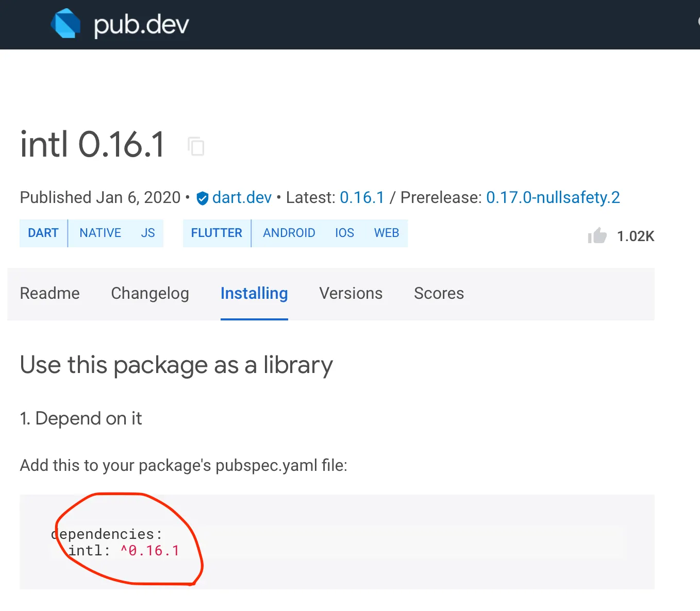The height and width of the screenshot is (611, 700).
Task: Click the IOS platform tag
Action: pos(344,233)
